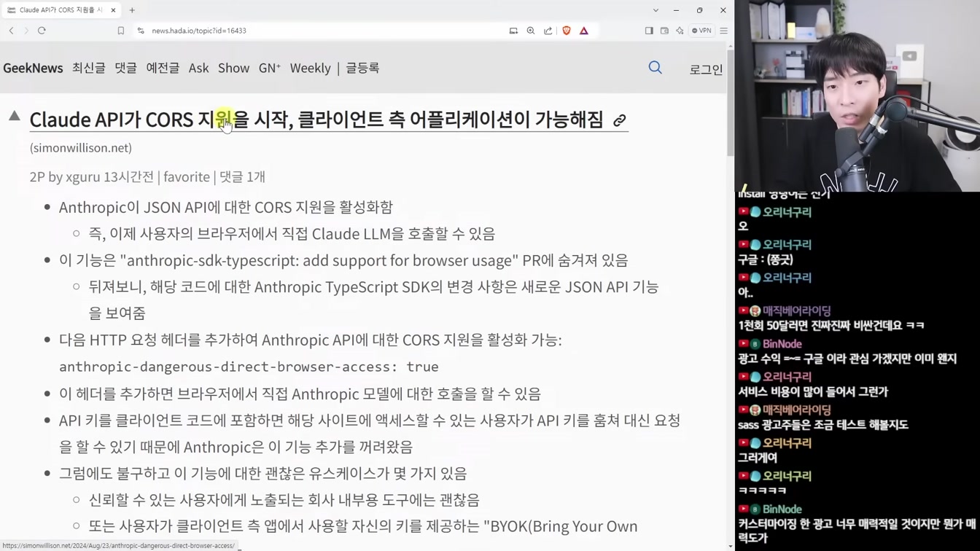
Task: Open the simonwillison.net source link
Action: point(81,148)
